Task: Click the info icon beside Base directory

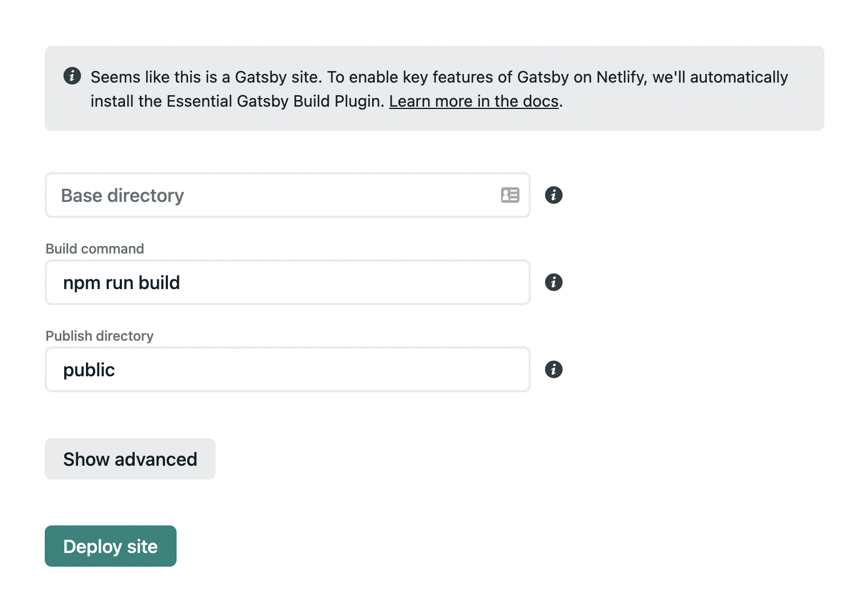Action: (553, 195)
